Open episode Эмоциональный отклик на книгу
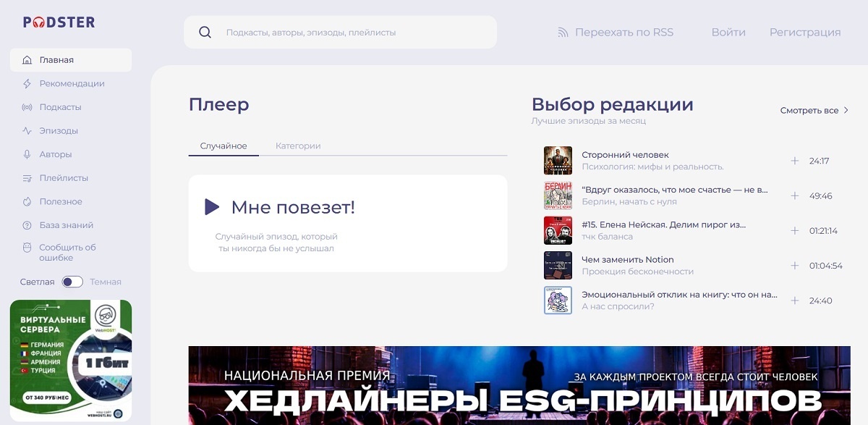 (x=679, y=295)
